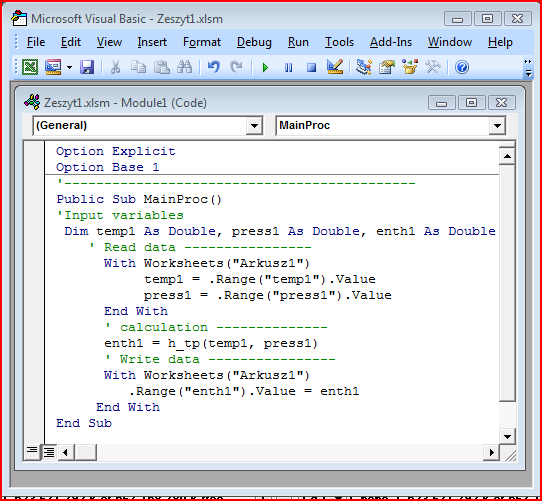Click the horizontal scrollbar right arrow
542x501 pixels.
491,452
